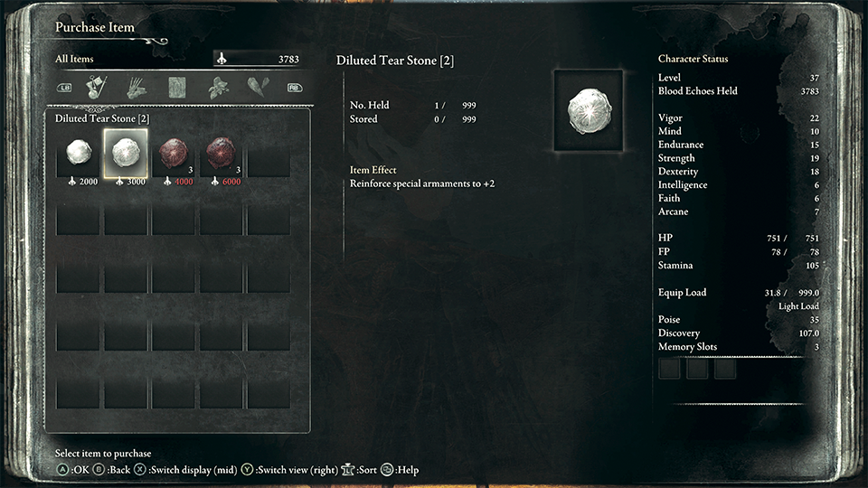Select the herb leaf category icon
Image resolution: width=868 pixels, height=488 pixels.
click(x=218, y=88)
